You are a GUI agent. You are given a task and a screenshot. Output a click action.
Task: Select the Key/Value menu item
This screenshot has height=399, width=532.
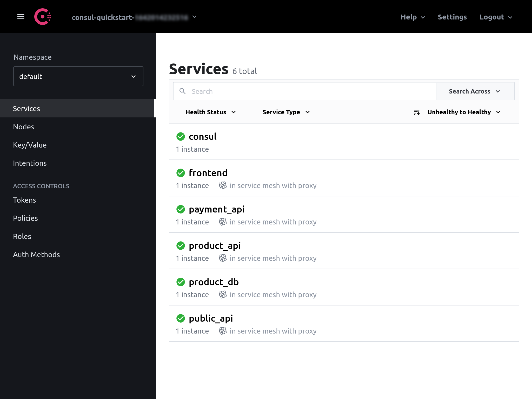(x=29, y=145)
